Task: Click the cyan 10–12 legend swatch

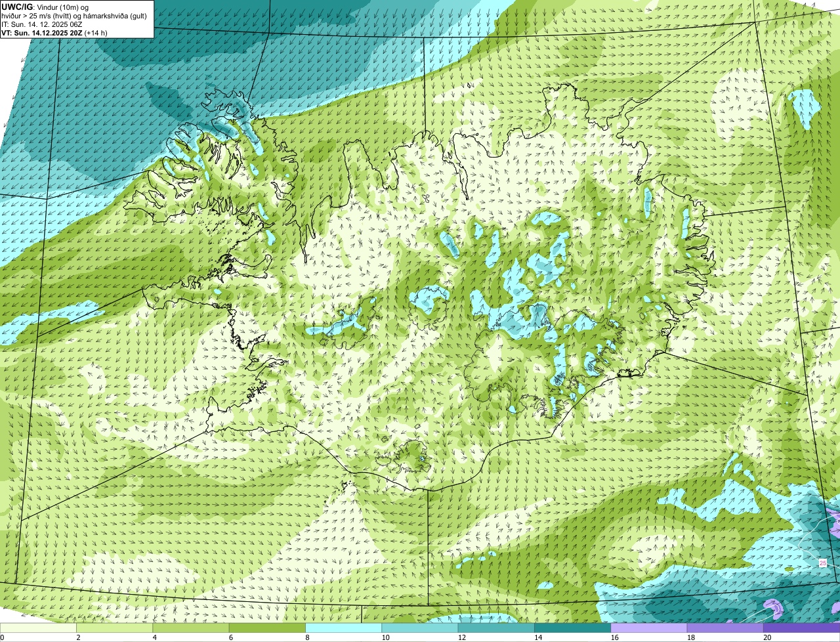Action: point(420,628)
